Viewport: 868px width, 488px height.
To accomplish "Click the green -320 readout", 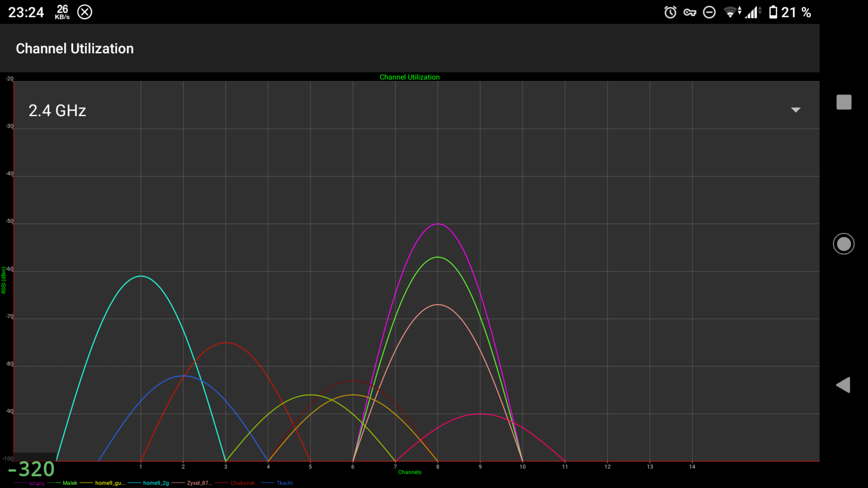I will tap(31, 469).
